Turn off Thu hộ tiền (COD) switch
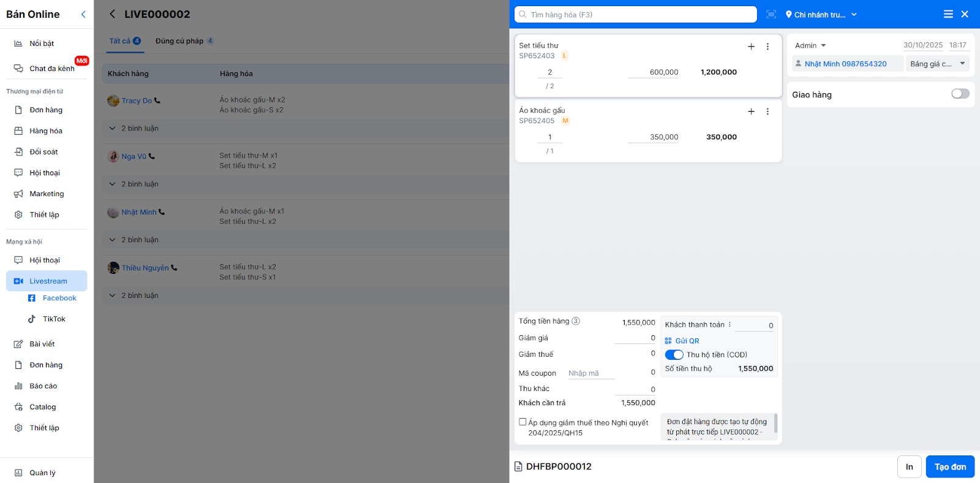980x483 pixels. 674,355
